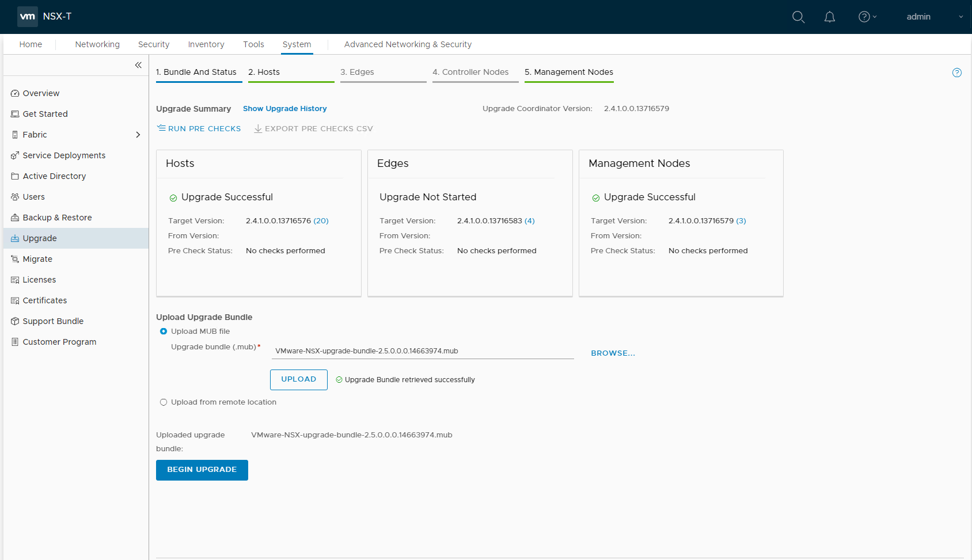The image size is (972, 560).
Task: Click the BEGIN UPGRADE button
Action: coord(202,470)
